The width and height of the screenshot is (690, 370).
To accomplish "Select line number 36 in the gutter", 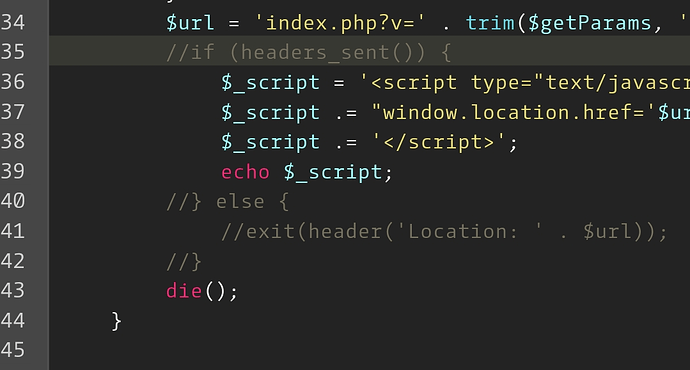I will [13, 81].
